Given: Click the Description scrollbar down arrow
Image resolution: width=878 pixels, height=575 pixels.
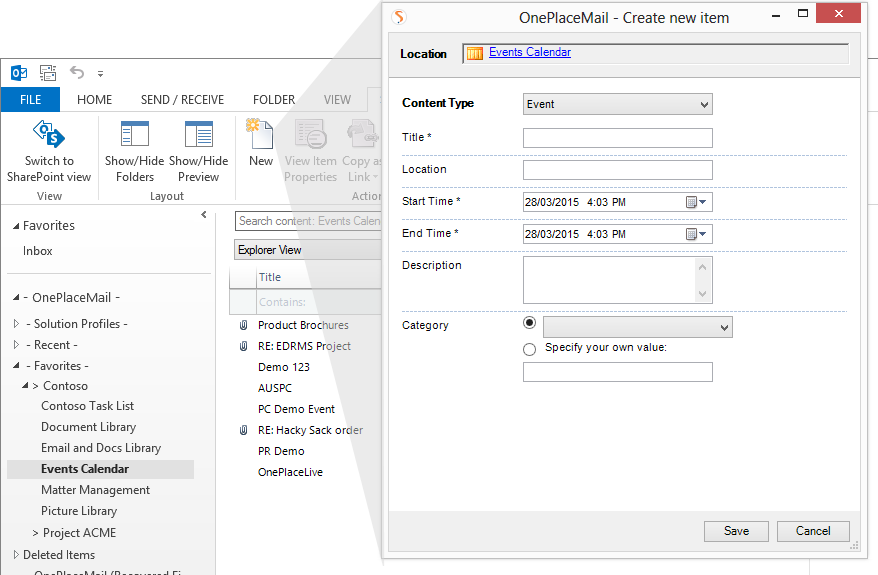Looking at the screenshot, I should (x=704, y=294).
